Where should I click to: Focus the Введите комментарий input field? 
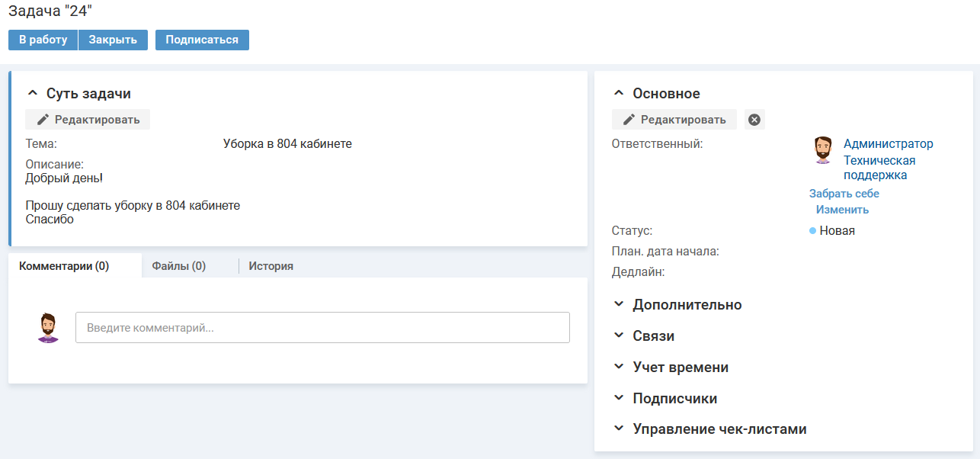[x=322, y=328]
